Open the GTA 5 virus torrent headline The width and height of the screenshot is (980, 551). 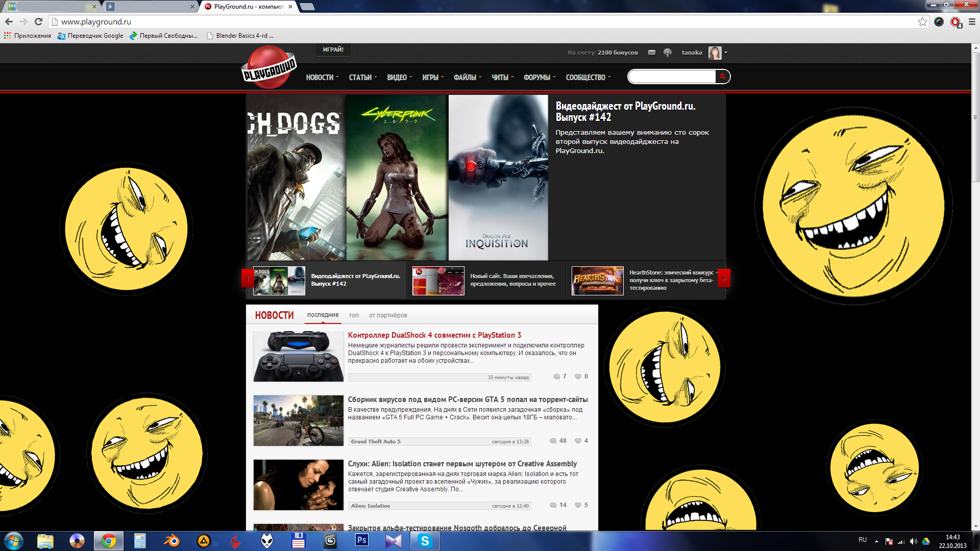(468, 399)
